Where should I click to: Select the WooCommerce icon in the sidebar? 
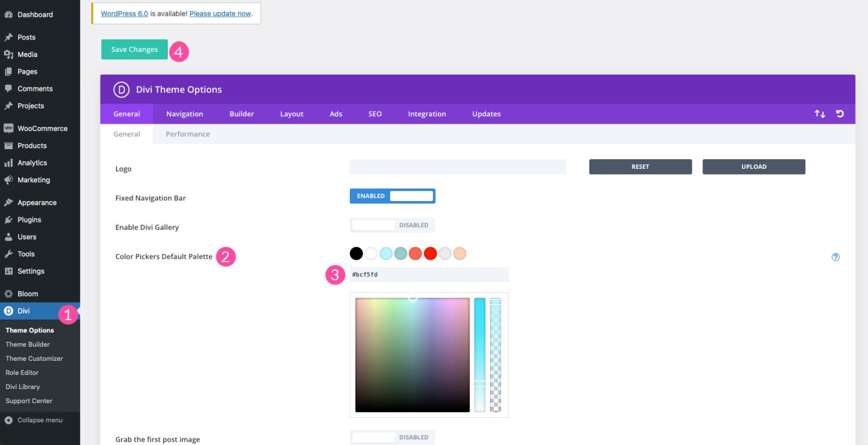[x=9, y=128]
